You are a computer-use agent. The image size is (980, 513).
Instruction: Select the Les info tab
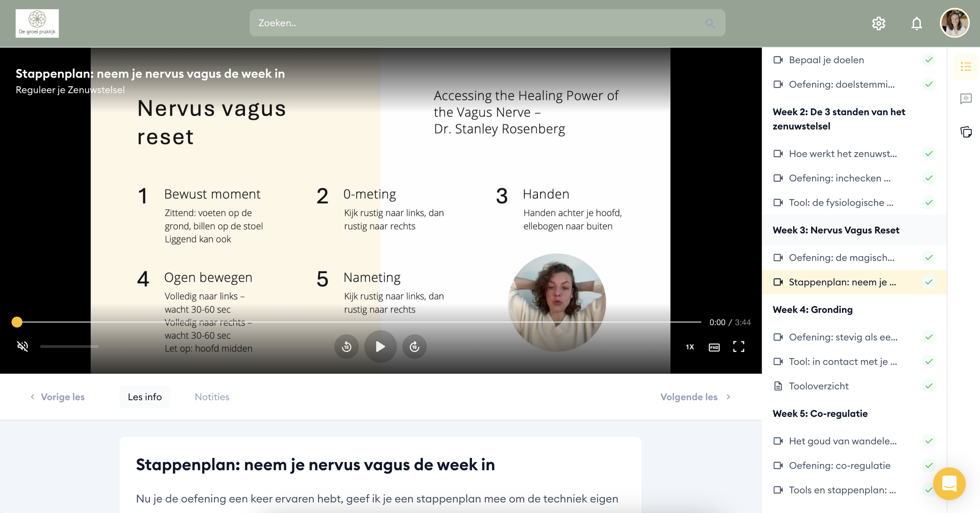tap(145, 397)
